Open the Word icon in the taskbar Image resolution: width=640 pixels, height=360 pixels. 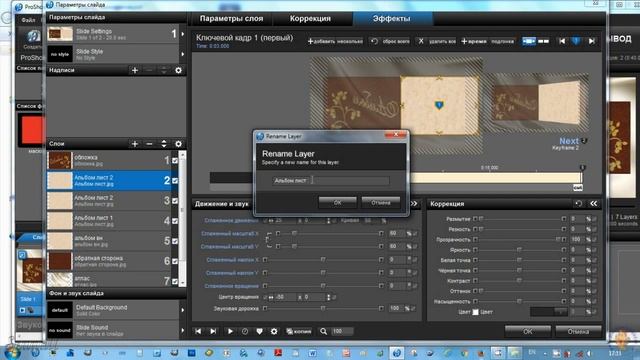point(313,353)
